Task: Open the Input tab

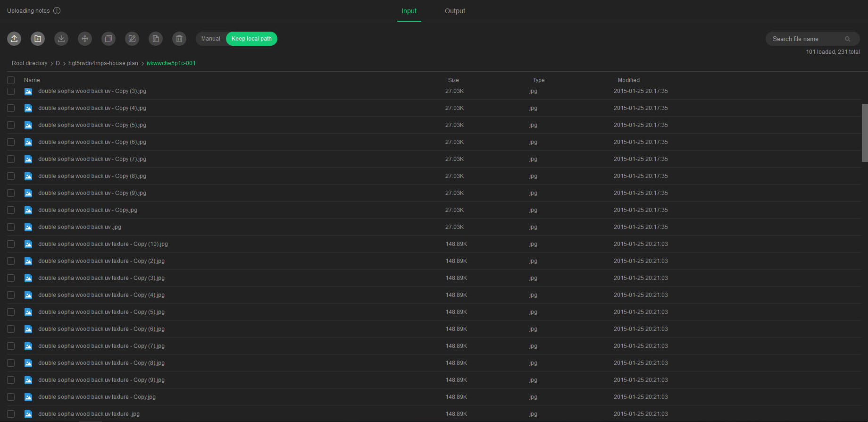Action: [x=409, y=11]
